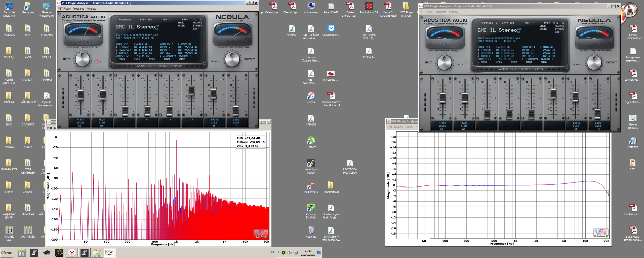Open Plot menu in right plot window

pos(390,127)
